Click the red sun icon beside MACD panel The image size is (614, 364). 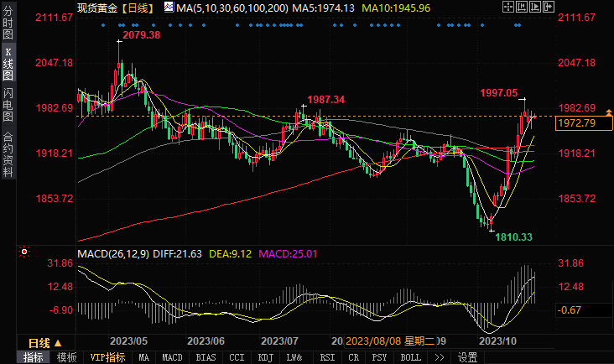[24, 252]
